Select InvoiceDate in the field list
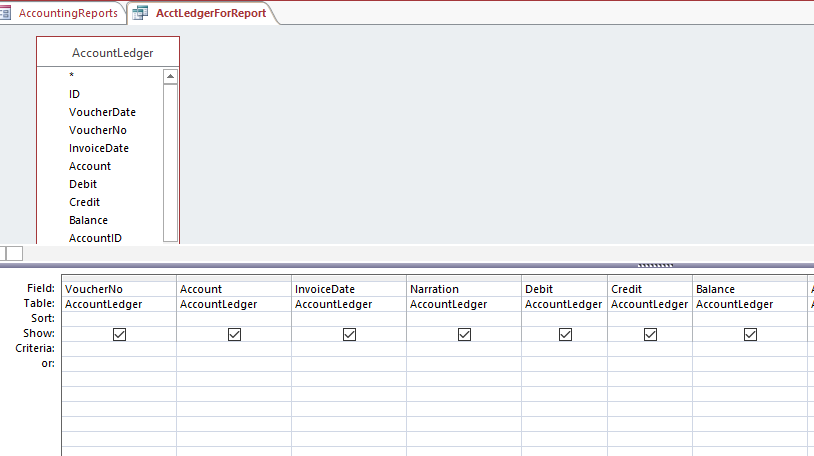814x456 pixels. [99, 148]
